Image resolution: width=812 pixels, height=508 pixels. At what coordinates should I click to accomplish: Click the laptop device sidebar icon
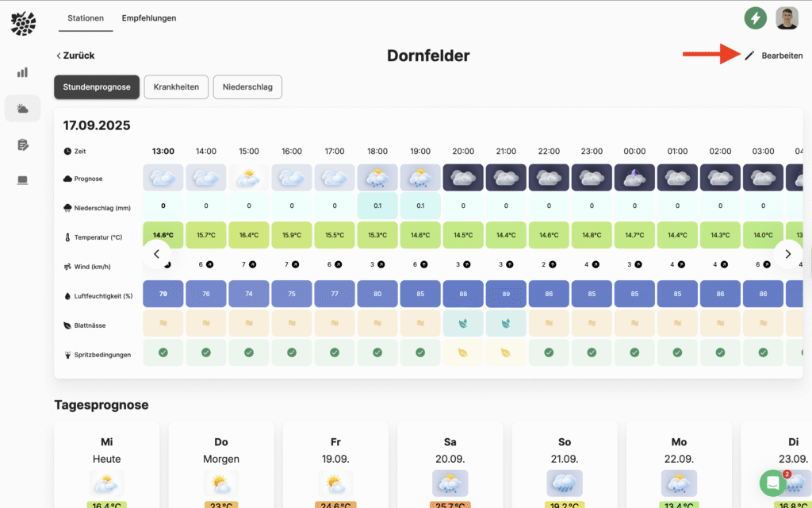(22, 180)
